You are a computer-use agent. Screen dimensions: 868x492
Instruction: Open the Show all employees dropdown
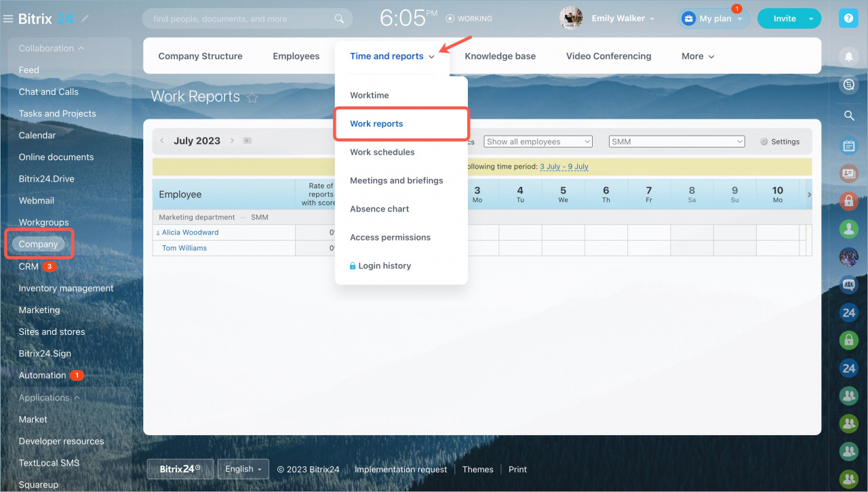(538, 142)
